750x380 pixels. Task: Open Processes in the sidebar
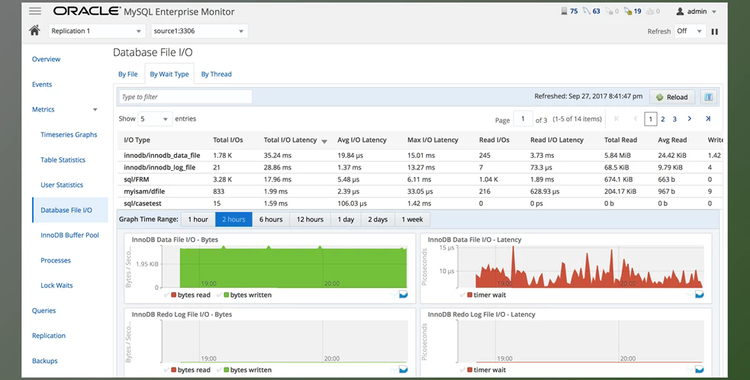point(55,260)
